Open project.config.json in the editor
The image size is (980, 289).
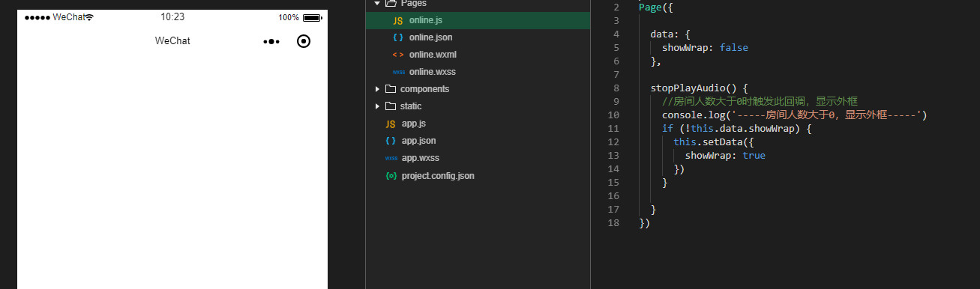(x=438, y=176)
